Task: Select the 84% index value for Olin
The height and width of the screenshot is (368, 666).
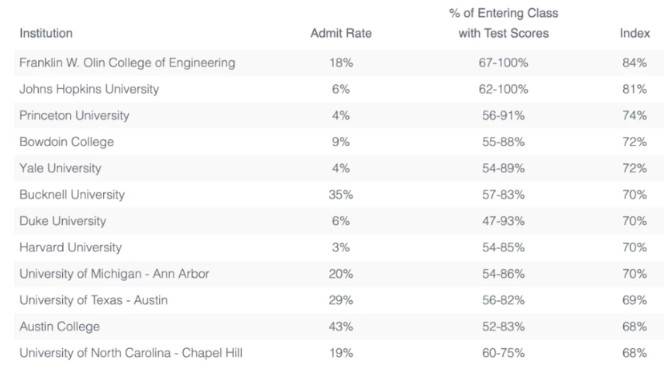Action: coord(635,63)
